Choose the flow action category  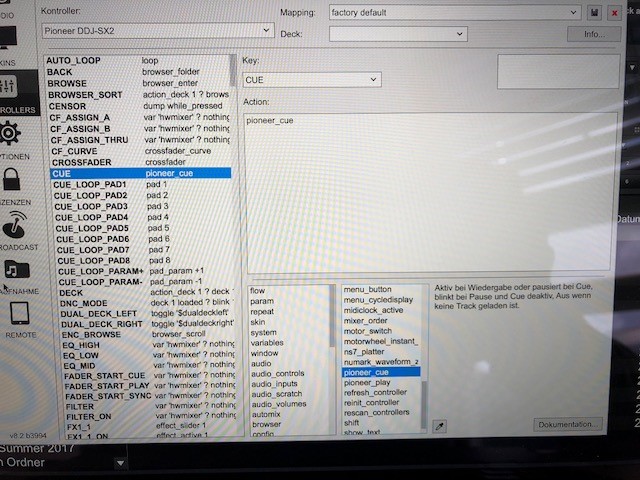(x=258, y=291)
